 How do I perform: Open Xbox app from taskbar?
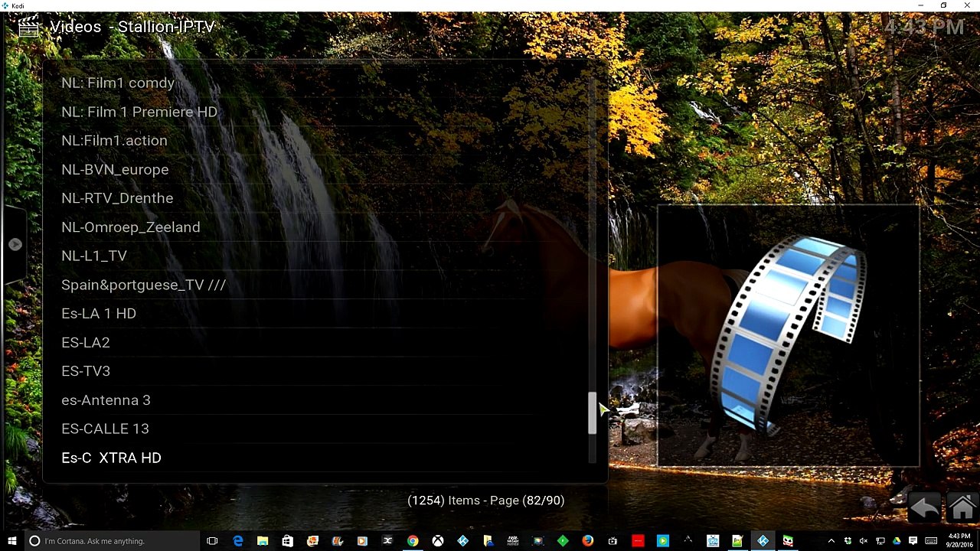438,541
